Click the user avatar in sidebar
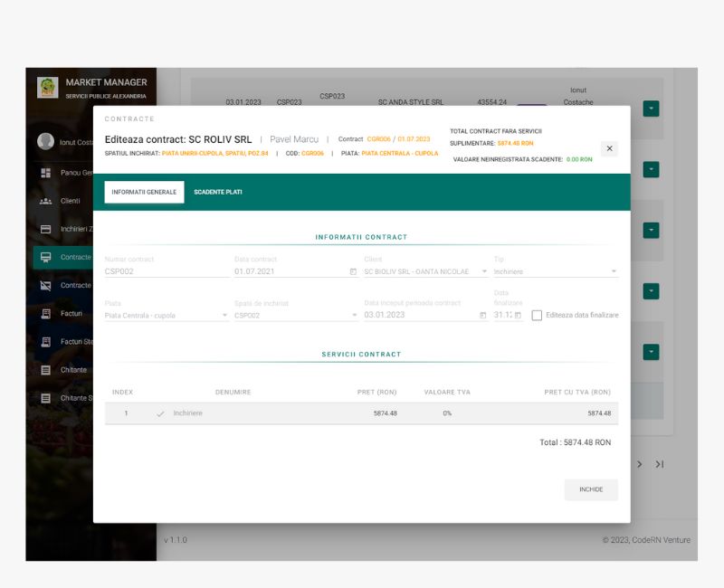Viewport: 724px width, 588px height. (45, 142)
